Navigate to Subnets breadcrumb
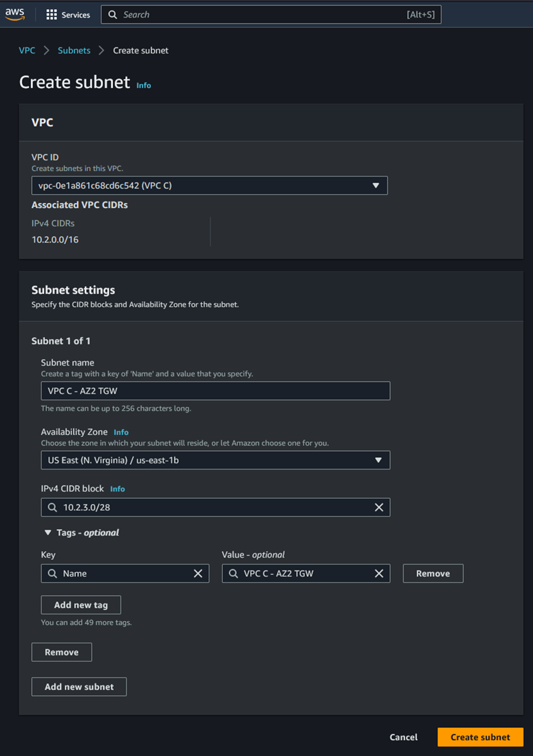This screenshot has height=756, width=533. (x=74, y=50)
